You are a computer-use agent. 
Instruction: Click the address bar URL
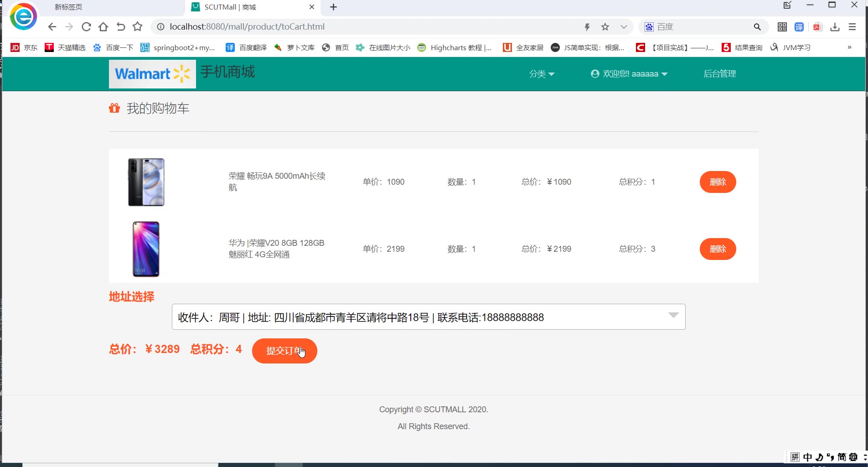click(247, 27)
